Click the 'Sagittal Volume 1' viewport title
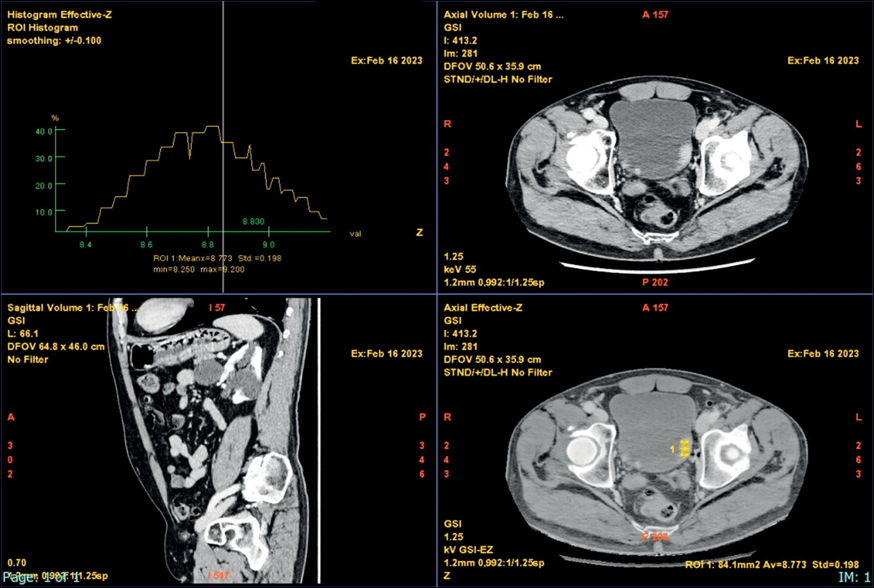 click(68, 308)
